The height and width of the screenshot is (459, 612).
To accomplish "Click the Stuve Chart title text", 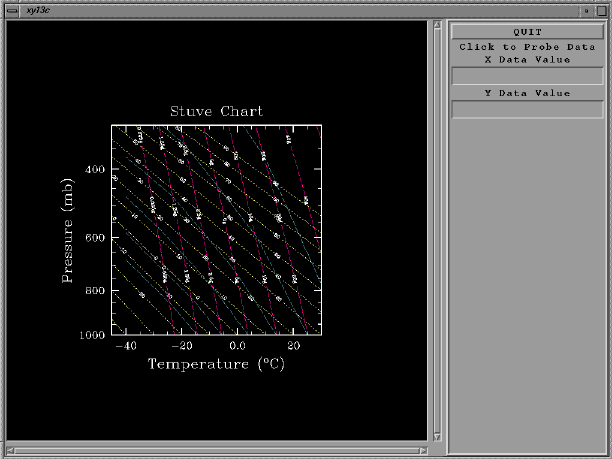I will (216, 111).
